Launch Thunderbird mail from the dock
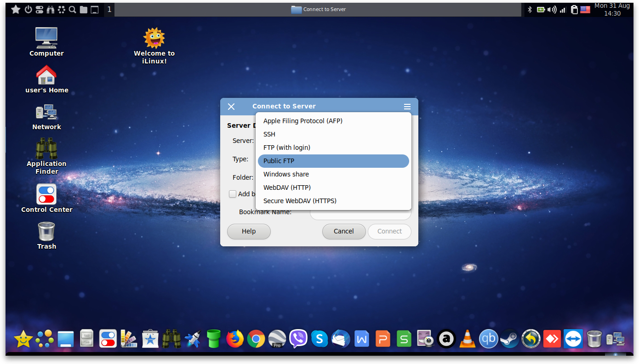 coord(341,339)
